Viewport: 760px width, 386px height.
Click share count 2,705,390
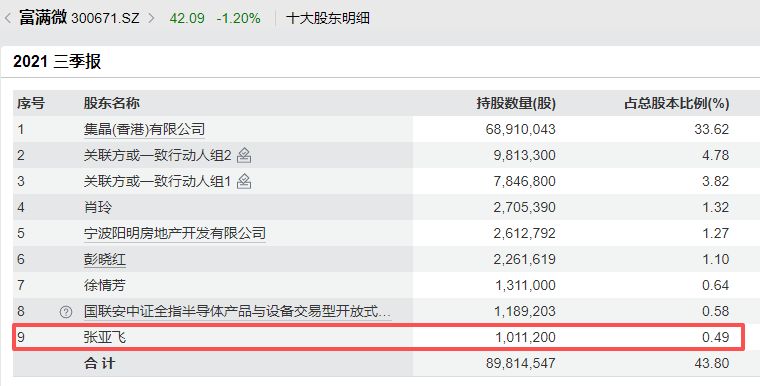[524, 208]
